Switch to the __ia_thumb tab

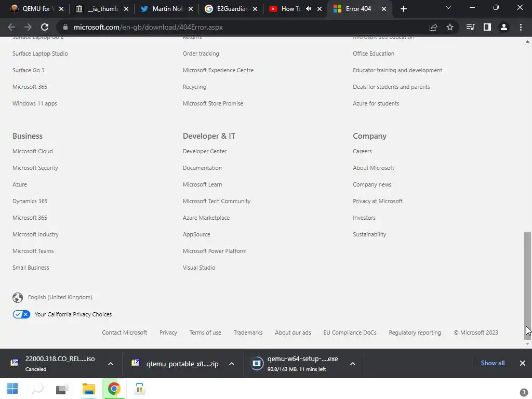point(103,9)
